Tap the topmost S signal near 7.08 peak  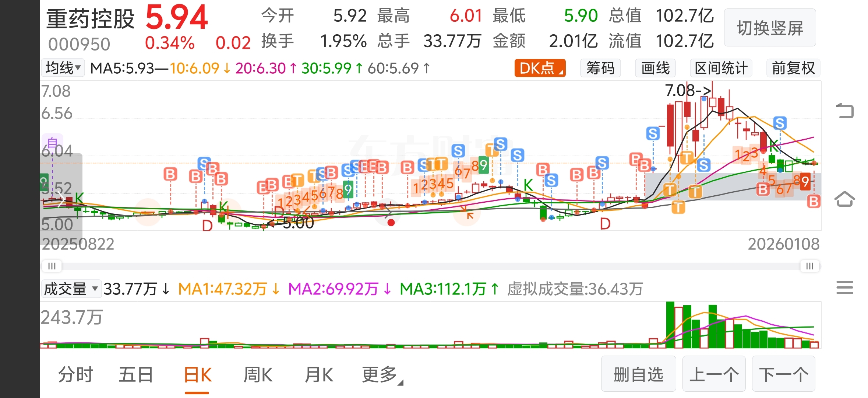653,133
